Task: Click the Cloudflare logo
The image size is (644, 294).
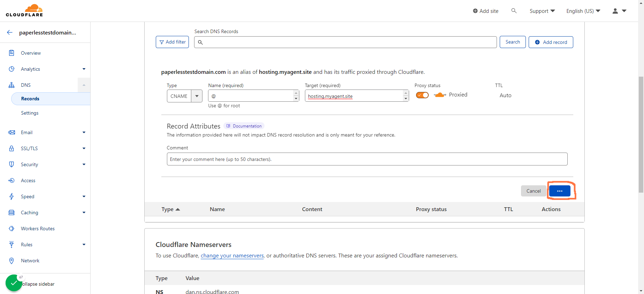Action: (24, 10)
